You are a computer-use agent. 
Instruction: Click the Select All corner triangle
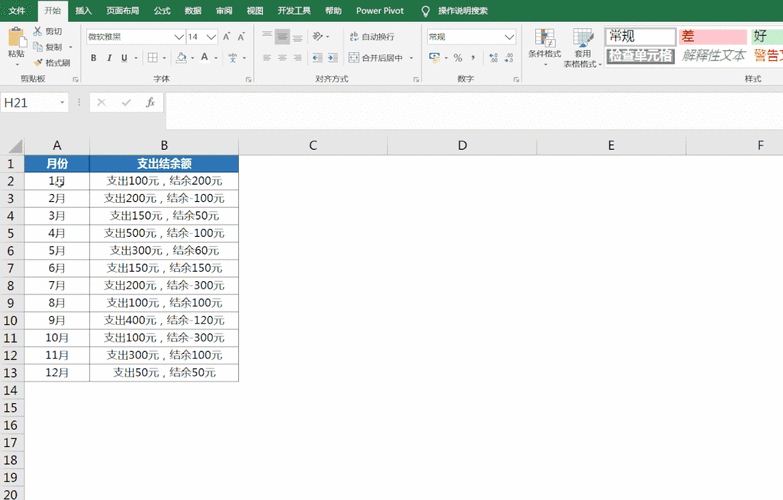click(15, 146)
